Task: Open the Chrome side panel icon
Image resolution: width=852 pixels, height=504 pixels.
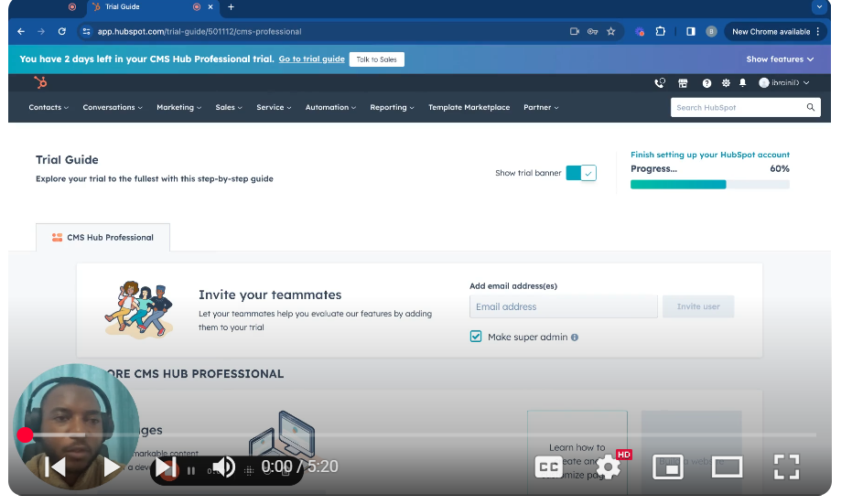Action: [691, 31]
